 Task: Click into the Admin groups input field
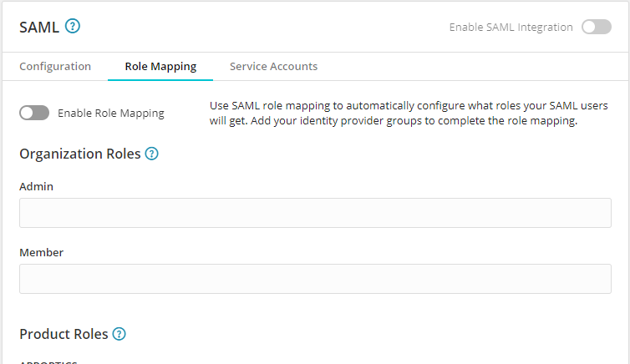coord(315,213)
